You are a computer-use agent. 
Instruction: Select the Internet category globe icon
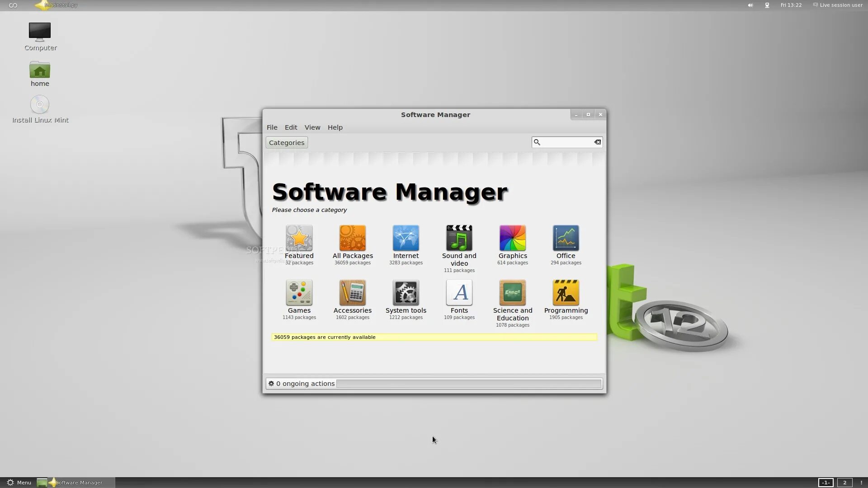pyautogui.click(x=406, y=238)
